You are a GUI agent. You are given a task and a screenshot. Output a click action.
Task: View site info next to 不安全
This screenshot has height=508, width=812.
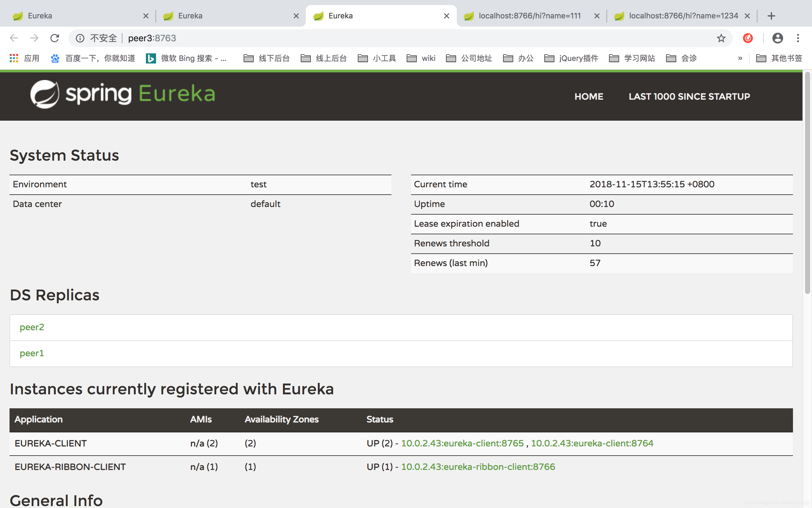[x=80, y=38]
